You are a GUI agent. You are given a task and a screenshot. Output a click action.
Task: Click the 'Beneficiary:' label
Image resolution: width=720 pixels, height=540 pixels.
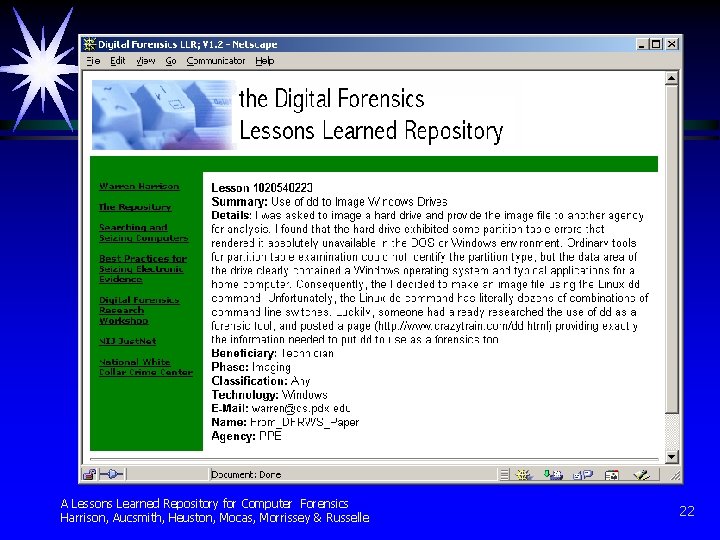point(244,353)
